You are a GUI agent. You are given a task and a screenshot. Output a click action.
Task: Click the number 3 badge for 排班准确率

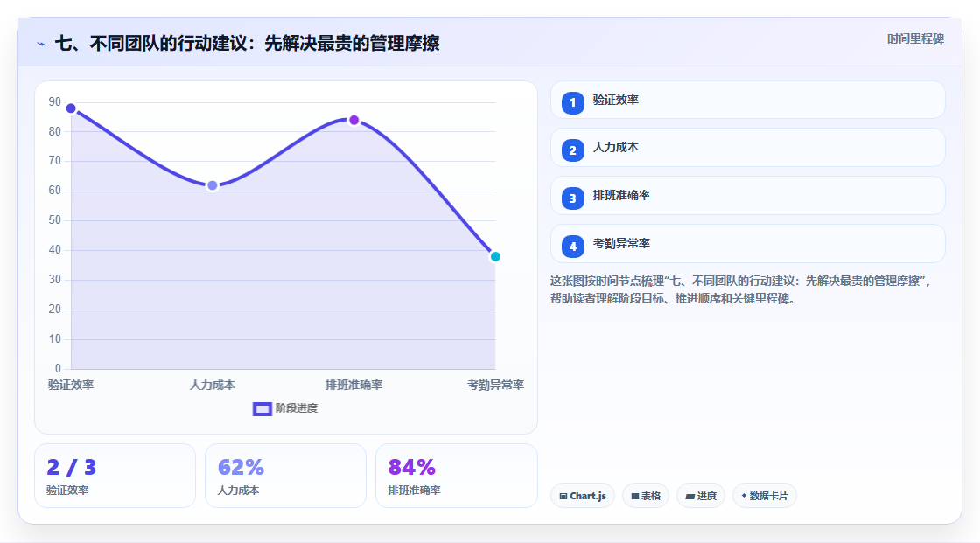[572, 198]
